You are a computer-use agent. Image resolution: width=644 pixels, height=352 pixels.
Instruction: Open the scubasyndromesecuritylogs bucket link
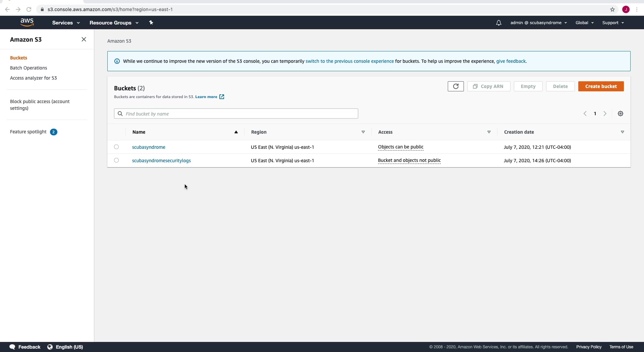pyautogui.click(x=161, y=161)
